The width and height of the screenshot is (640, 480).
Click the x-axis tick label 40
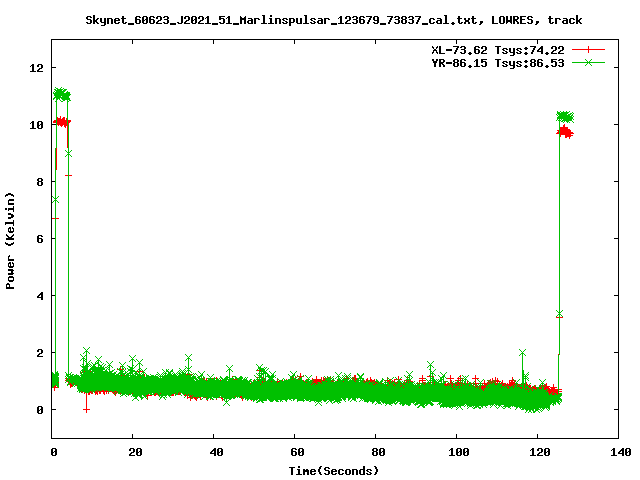click(216, 452)
